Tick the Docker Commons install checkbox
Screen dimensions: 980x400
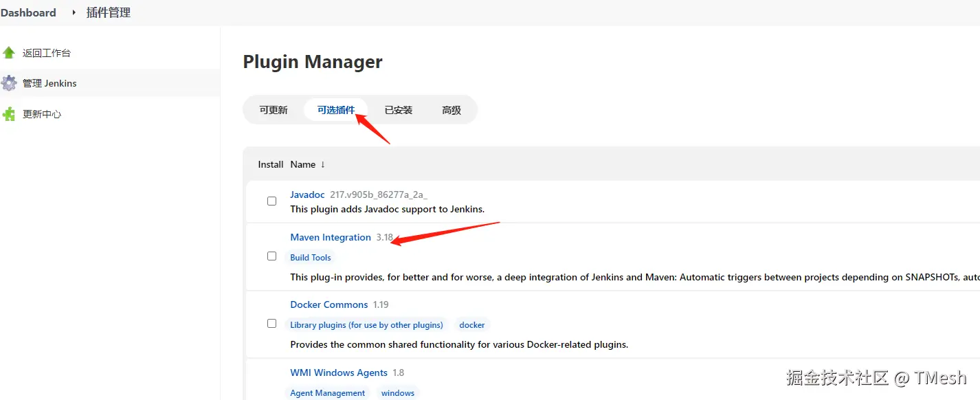(x=271, y=324)
